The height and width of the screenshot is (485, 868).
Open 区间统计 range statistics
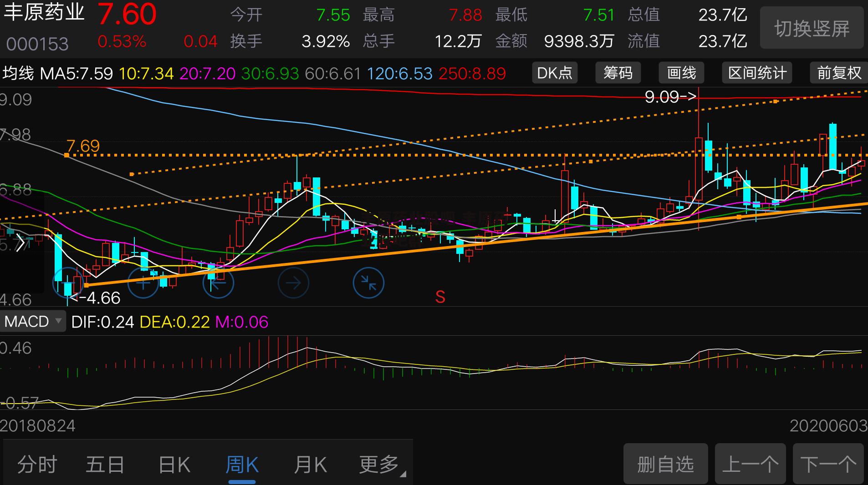click(x=757, y=73)
